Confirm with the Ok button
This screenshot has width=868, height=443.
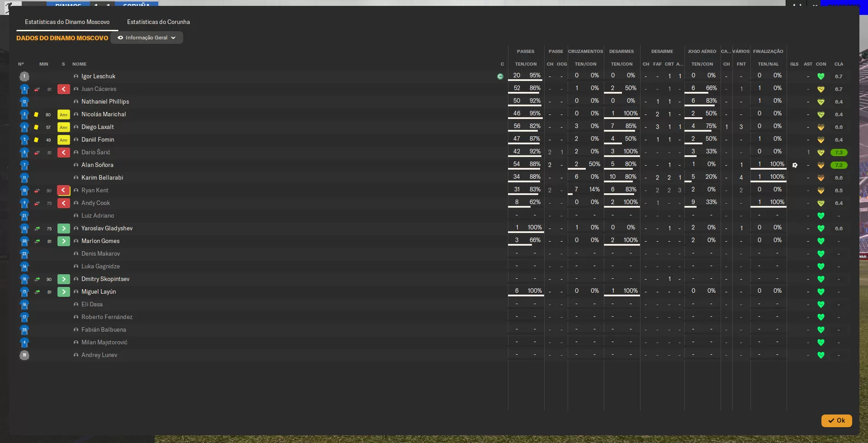click(x=836, y=420)
